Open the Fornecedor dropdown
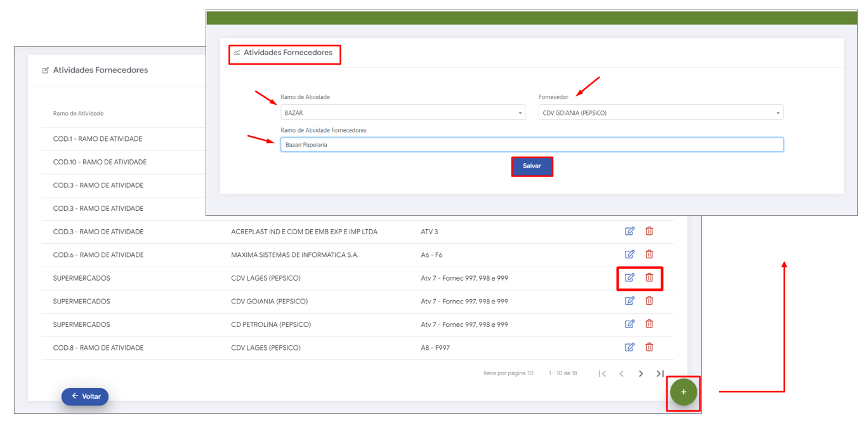 (x=661, y=113)
